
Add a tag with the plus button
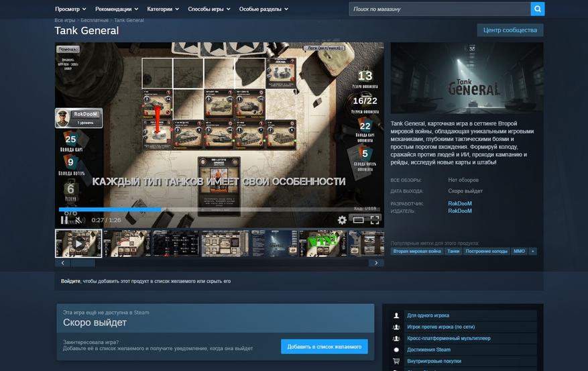[x=532, y=252]
